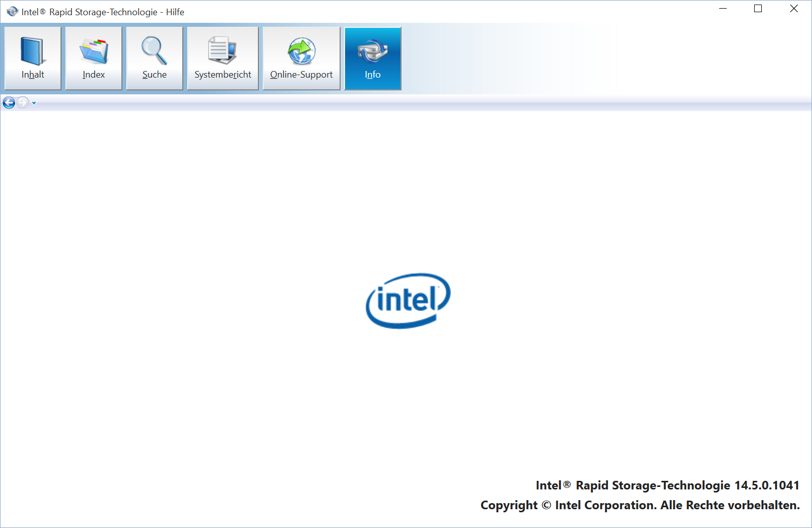Open the Systembericht report

point(223,58)
